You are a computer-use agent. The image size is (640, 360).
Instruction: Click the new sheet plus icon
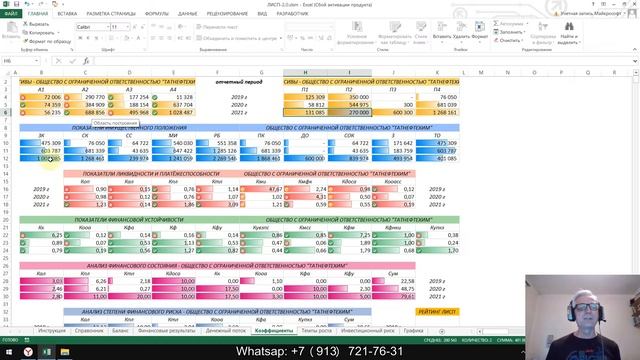click(x=442, y=331)
